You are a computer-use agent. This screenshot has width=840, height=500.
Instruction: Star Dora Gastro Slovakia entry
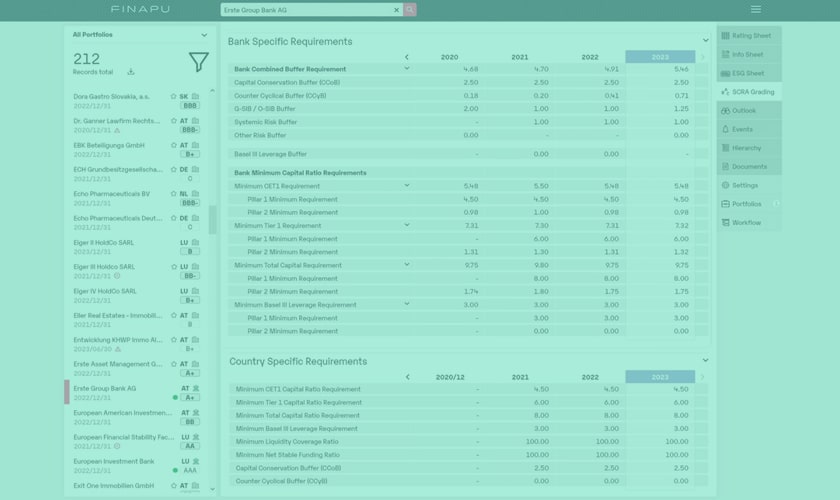[x=173, y=96]
